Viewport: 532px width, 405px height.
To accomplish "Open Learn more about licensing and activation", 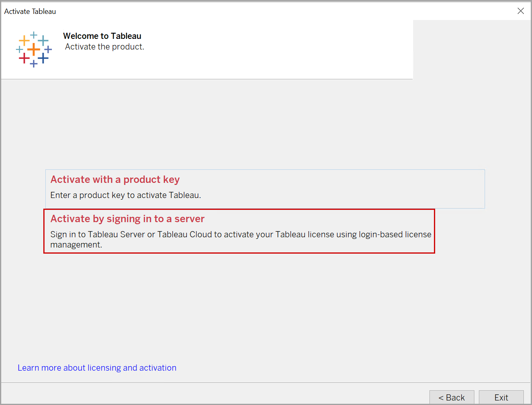I will tap(97, 368).
